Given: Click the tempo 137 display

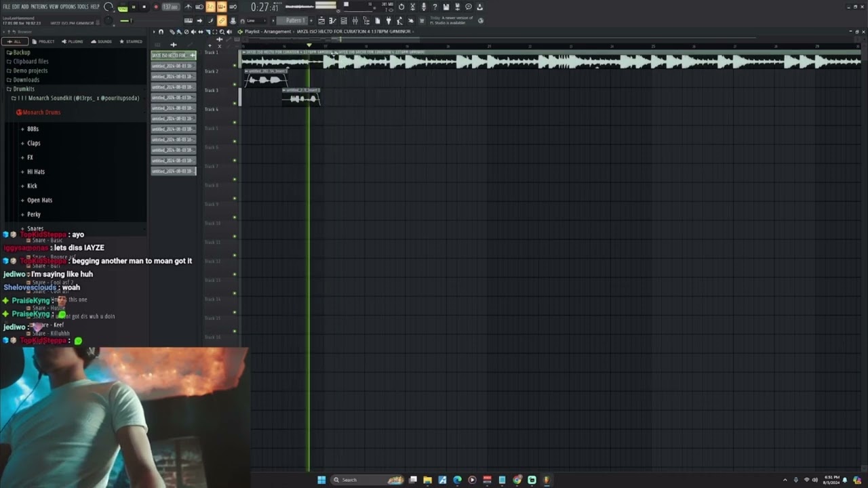Looking at the screenshot, I should click(x=170, y=7).
